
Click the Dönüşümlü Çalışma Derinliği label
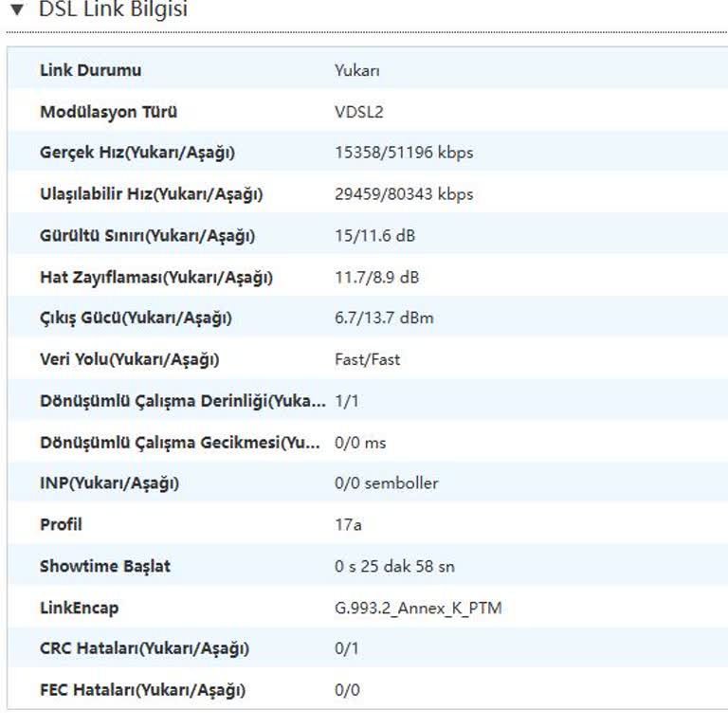(x=183, y=401)
